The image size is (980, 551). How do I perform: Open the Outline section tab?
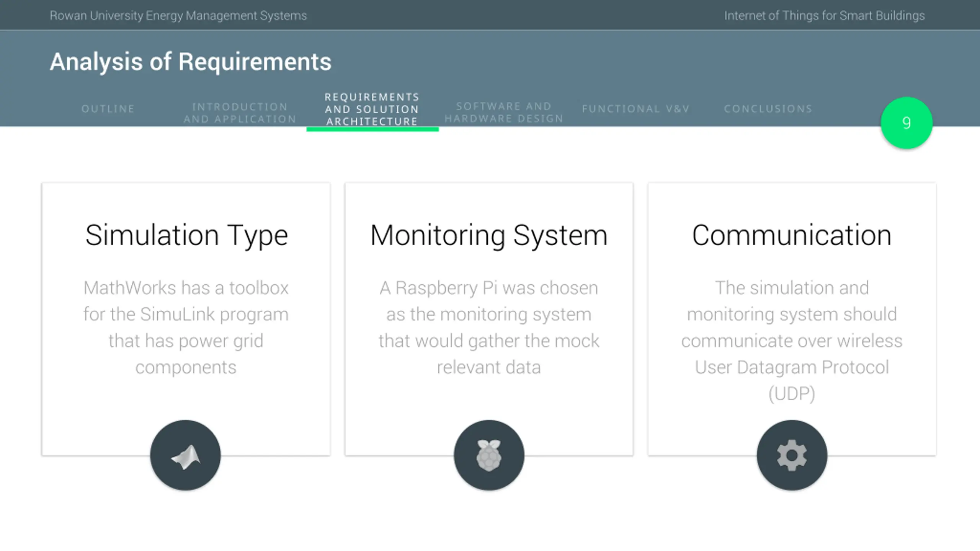[108, 109]
